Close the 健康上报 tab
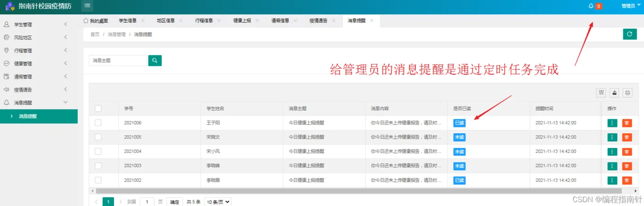 click(257, 21)
